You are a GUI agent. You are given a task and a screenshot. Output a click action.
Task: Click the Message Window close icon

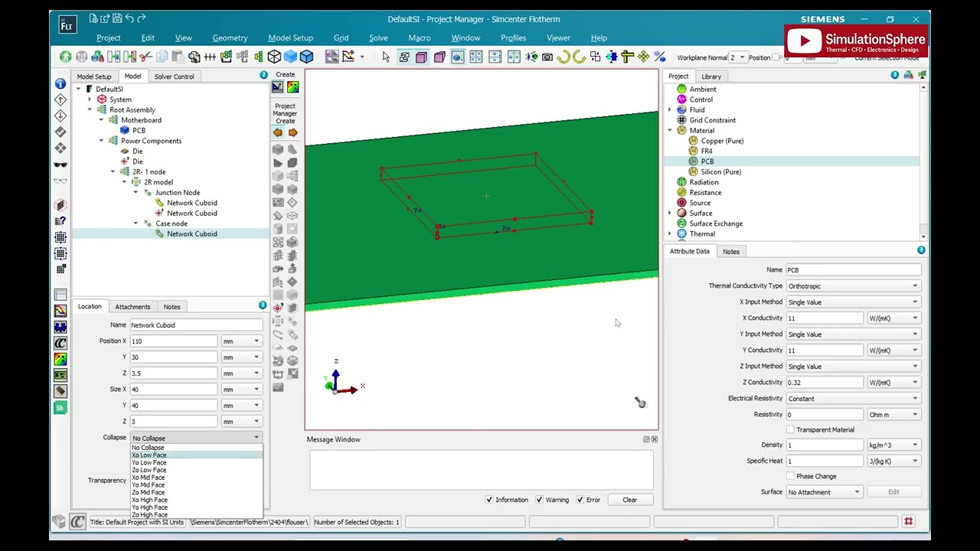(654, 439)
